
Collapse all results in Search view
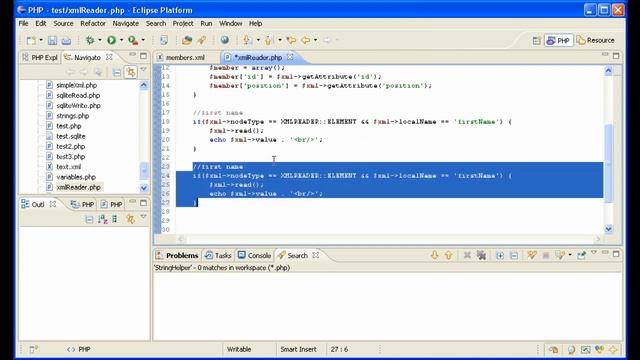tap(514, 256)
